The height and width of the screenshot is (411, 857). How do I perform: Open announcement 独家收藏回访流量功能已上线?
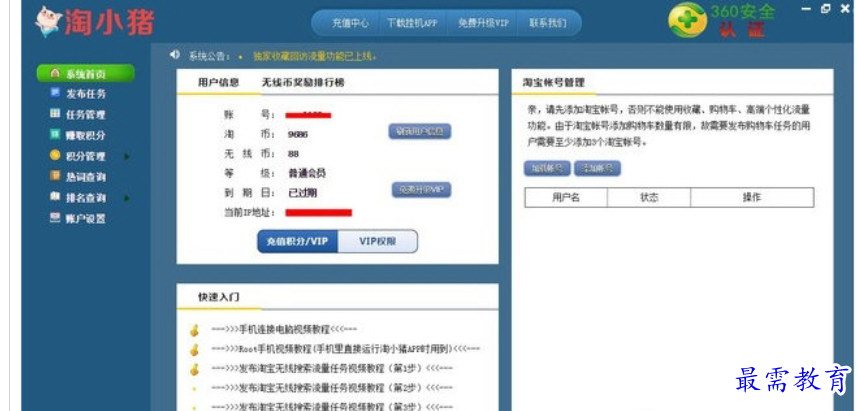314,56
